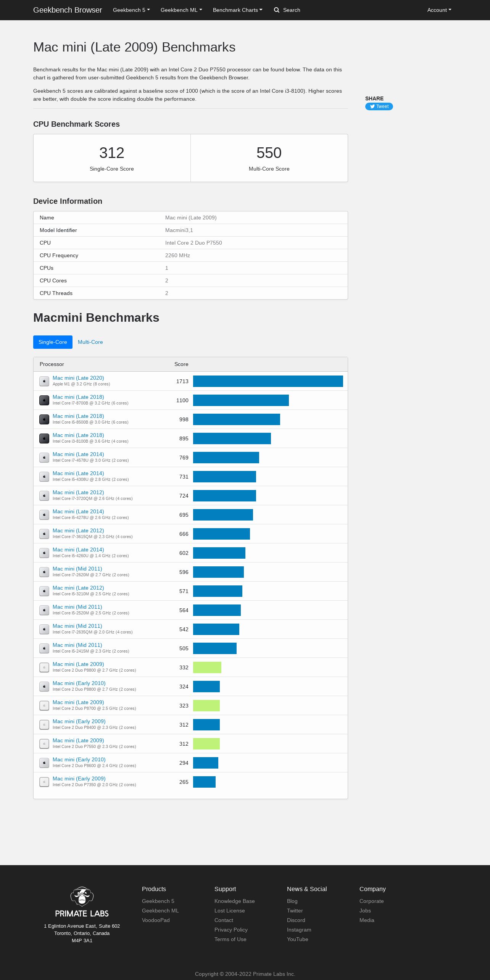The width and height of the screenshot is (490, 980).
Task: Click the Mac mini icon for i7-2620M row
Action: 44,572
